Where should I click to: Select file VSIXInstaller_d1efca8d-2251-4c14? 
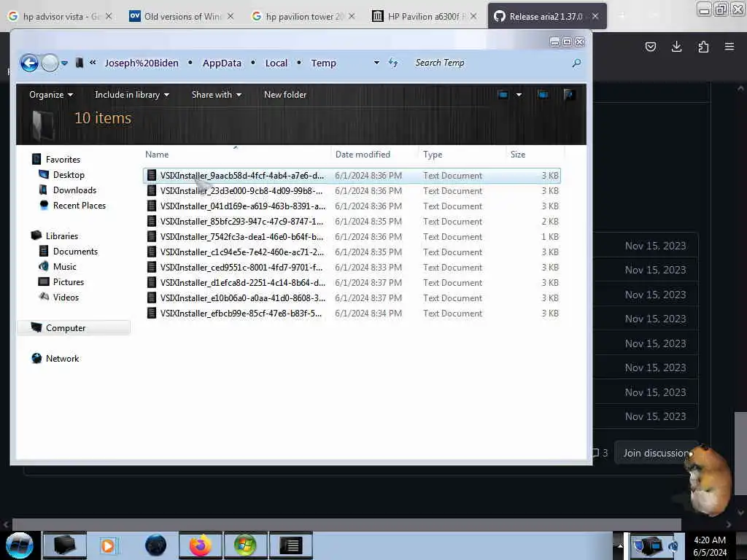352,282
